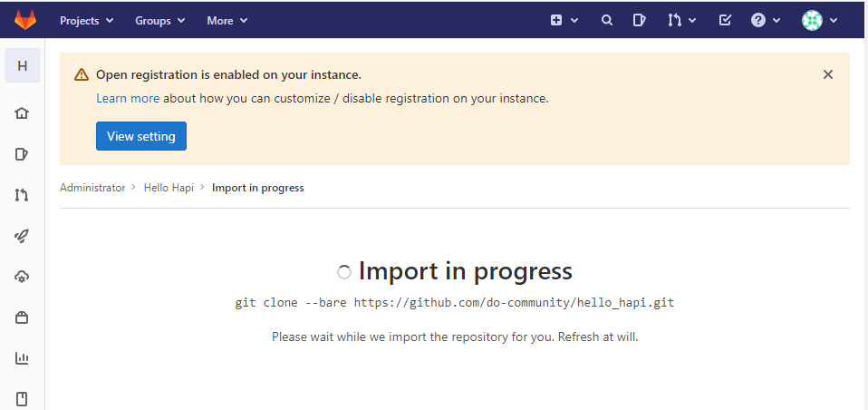This screenshot has width=868, height=410.
Task: Click the git clone --bare command text
Action: [x=455, y=303]
